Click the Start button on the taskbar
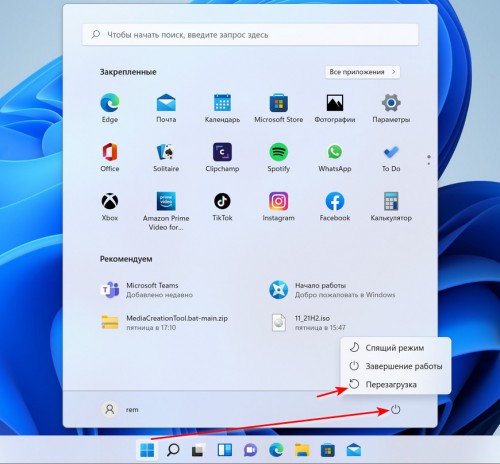The width and height of the screenshot is (500, 464). (147, 450)
